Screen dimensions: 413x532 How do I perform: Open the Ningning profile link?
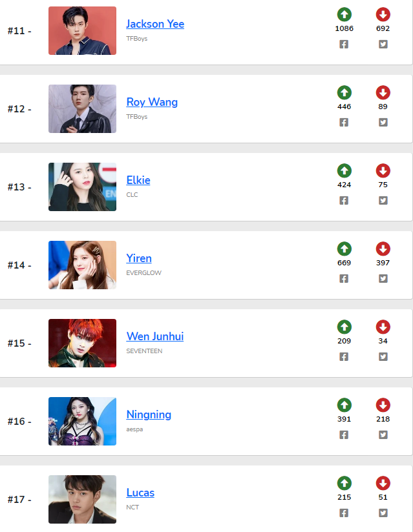[149, 414]
